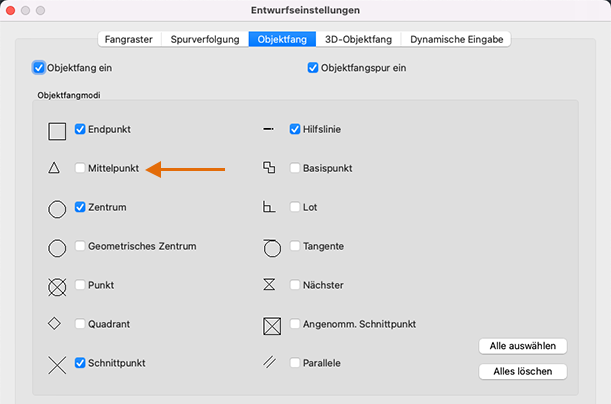
Task: Click the Alles löschen button
Action: (x=523, y=372)
